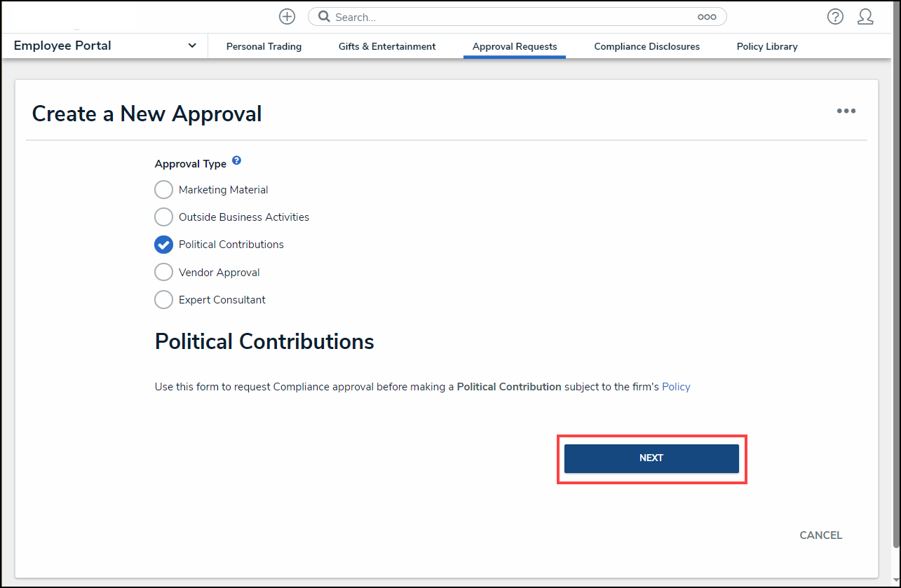The width and height of the screenshot is (901, 588).
Task: Select the Expert Consultant radio option
Action: [x=163, y=300]
